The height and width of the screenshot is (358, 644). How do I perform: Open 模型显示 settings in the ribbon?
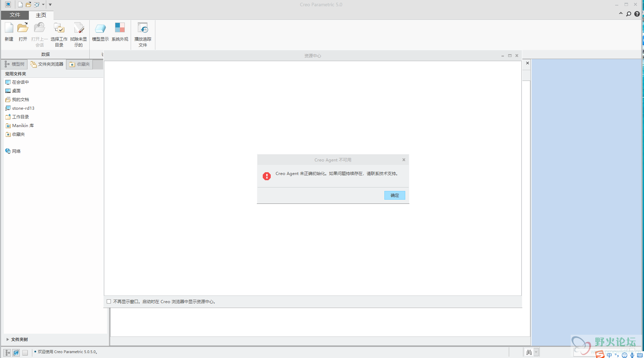100,32
